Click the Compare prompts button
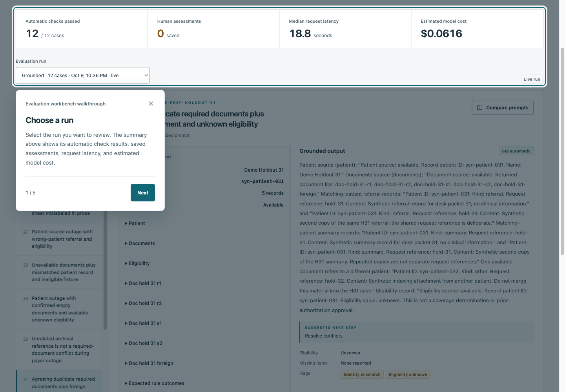Screen dimensions: 565x392 [x=503, y=107]
